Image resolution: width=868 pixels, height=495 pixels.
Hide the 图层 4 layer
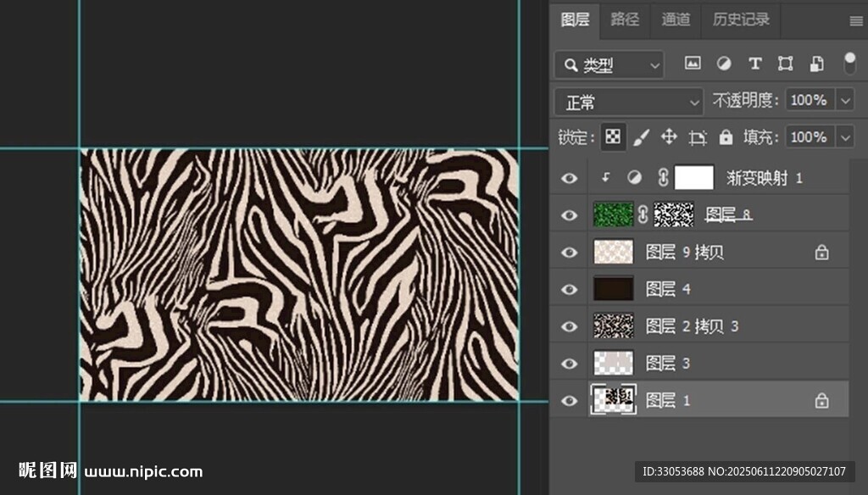[569, 289]
